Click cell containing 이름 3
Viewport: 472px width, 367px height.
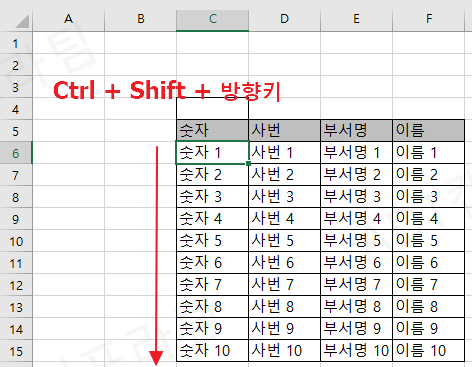click(428, 197)
